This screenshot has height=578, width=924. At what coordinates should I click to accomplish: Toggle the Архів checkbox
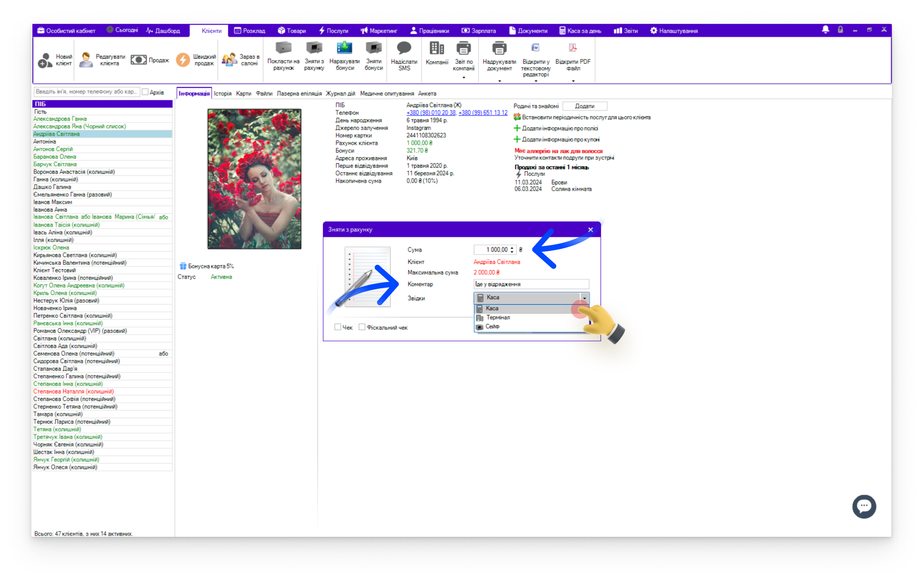click(x=145, y=92)
